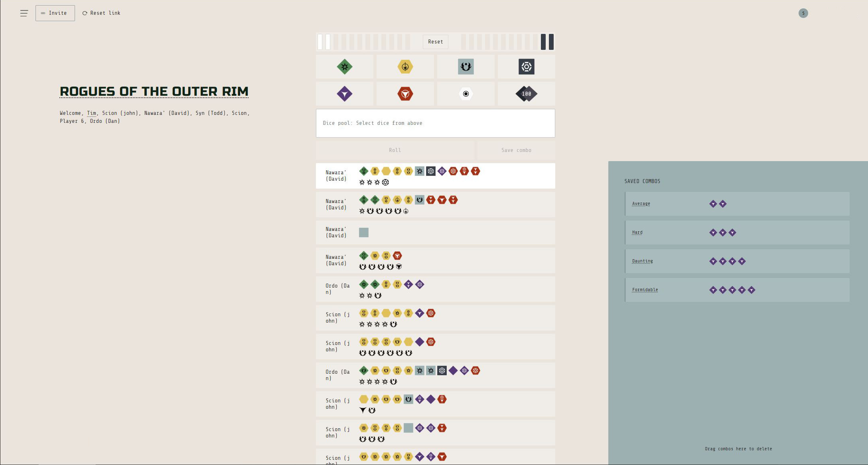Screen dimensions: 868x465
Task: Toggle the second white destiny token
Action: [328, 42]
